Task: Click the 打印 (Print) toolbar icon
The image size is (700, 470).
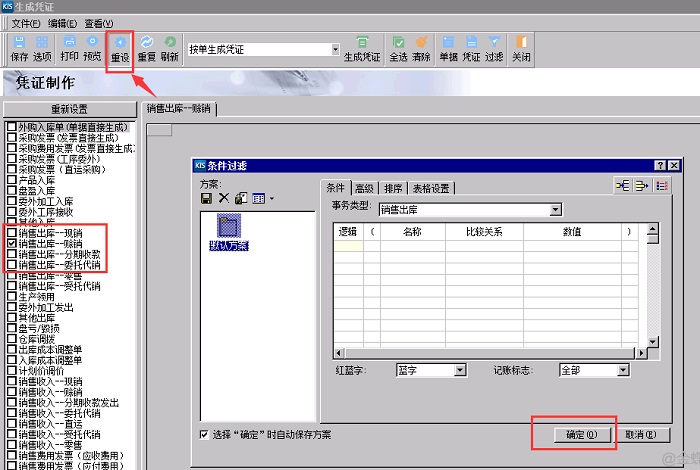Action: (x=69, y=48)
